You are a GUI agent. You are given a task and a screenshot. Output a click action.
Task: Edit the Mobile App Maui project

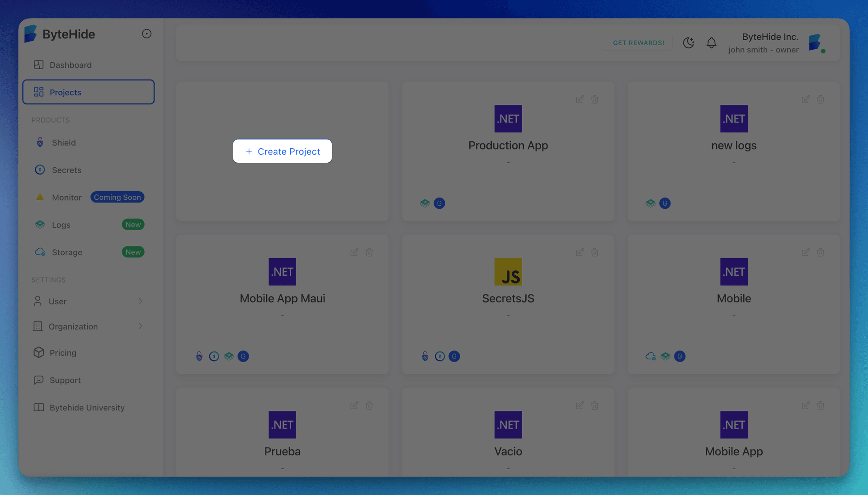(x=354, y=252)
